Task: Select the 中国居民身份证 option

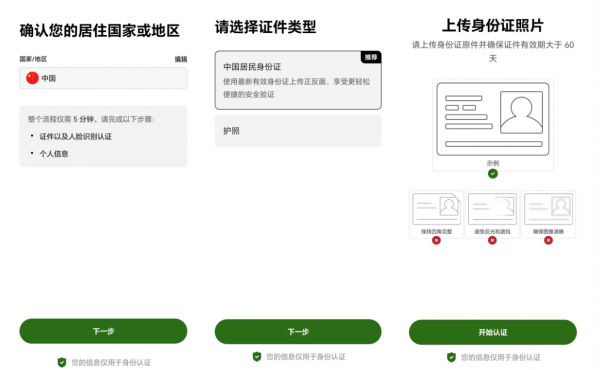Action: pos(298,80)
